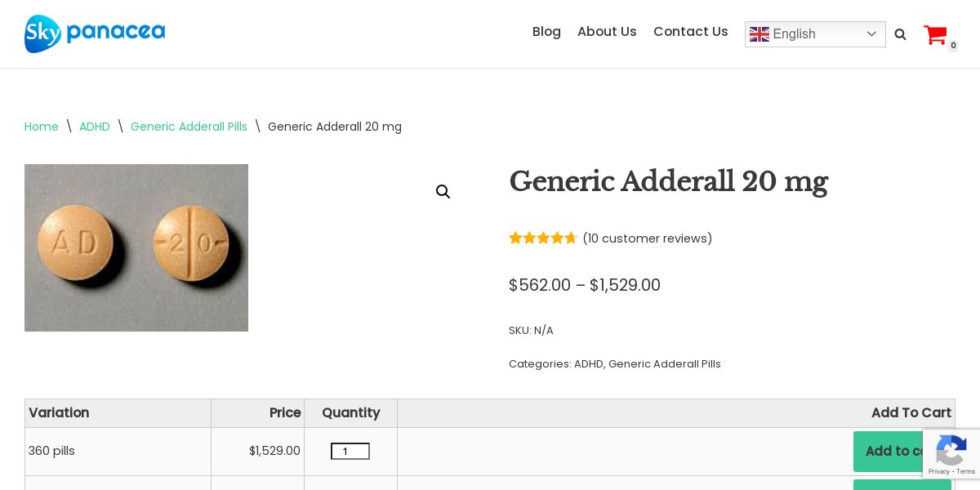Click the Sky Panacea logo
Image resolution: width=980 pixels, height=490 pixels.
[x=95, y=33]
